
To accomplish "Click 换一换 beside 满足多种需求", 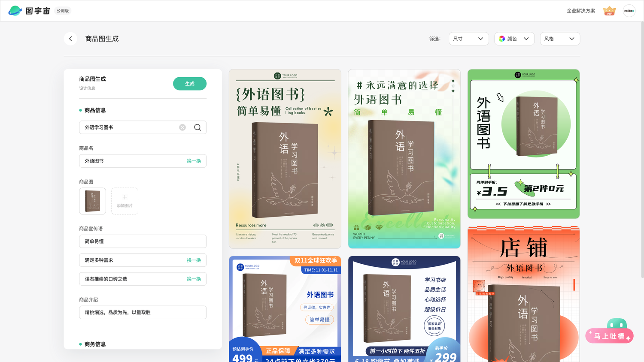I will click(194, 260).
